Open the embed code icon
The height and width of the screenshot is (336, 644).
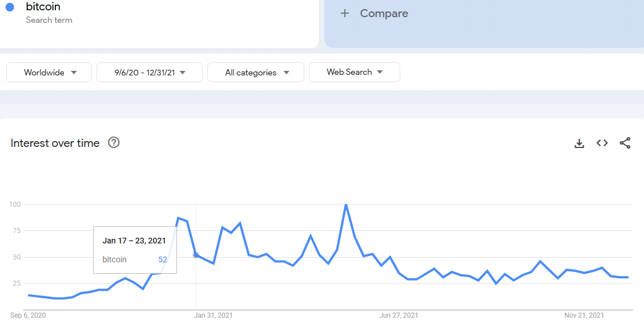602,143
